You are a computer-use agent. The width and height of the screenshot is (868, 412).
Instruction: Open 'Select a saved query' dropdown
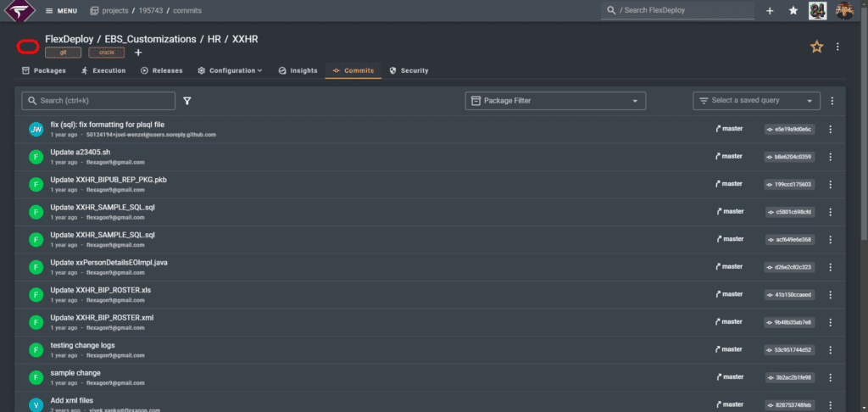(756, 101)
